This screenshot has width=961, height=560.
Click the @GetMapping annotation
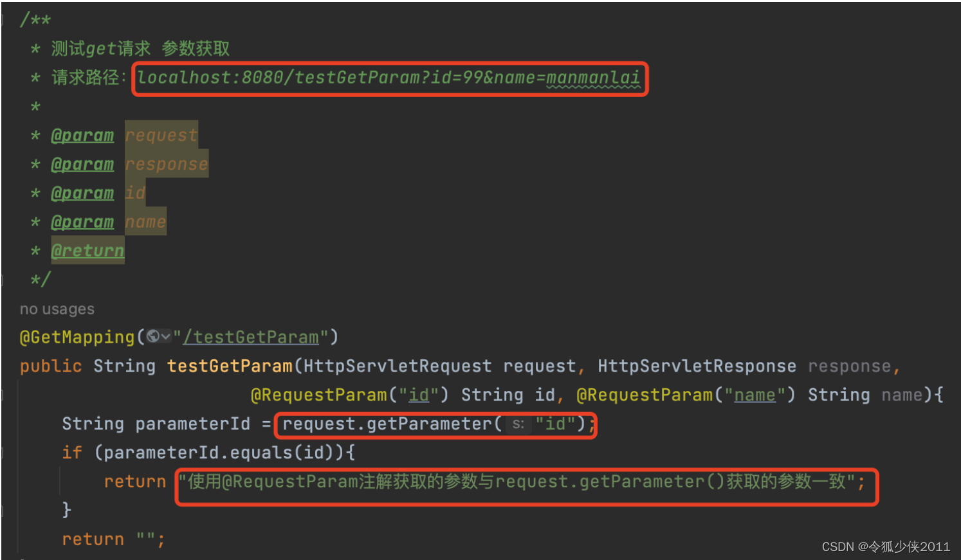tap(77, 337)
